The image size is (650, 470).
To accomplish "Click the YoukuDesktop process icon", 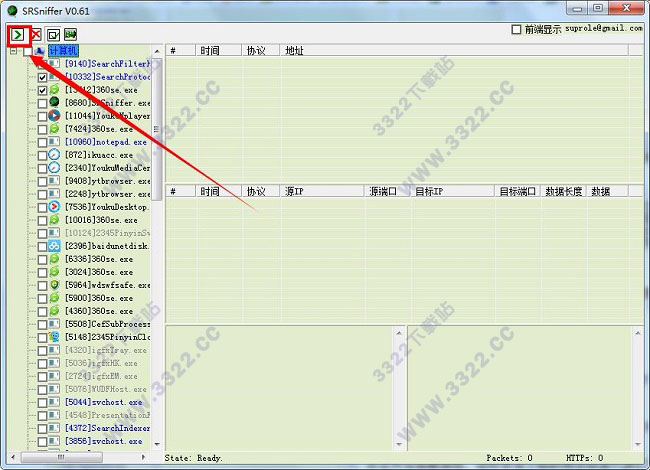I will (54, 207).
